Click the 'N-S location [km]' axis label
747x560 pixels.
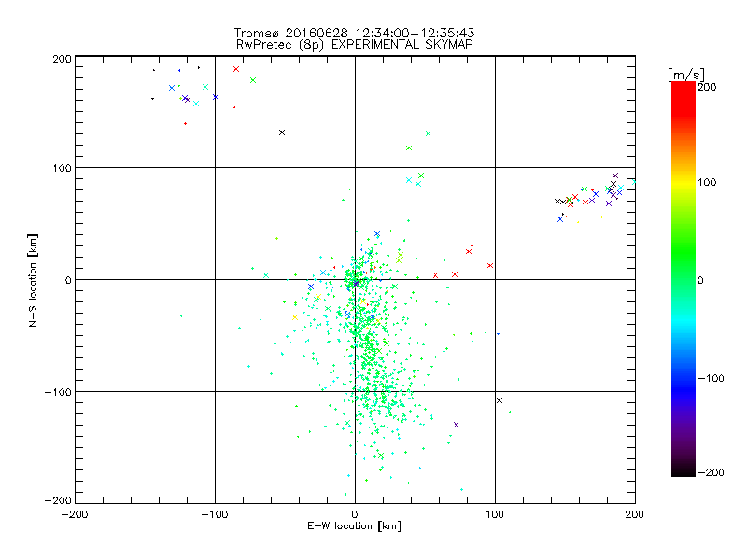coord(33,281)
